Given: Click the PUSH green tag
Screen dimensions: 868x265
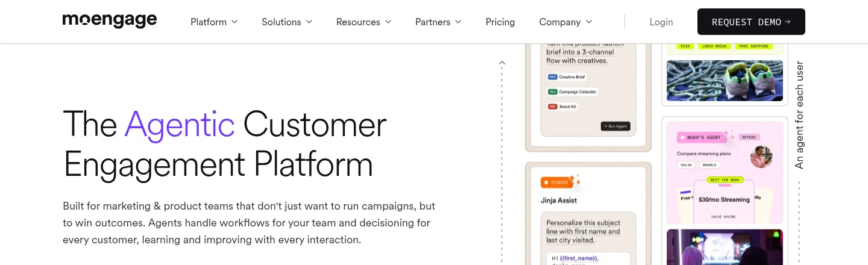Looking at the screenshot, I should pyautogui.click(x=684, y=46).
